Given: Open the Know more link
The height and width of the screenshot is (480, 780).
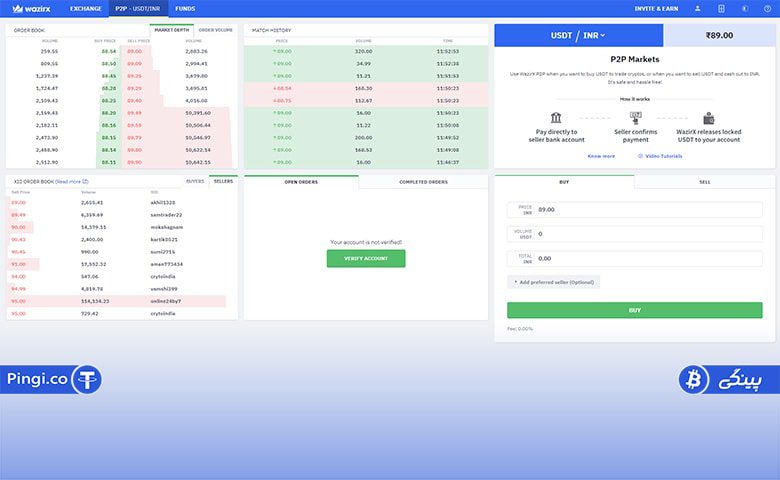Looking at the screenshot, I should coord(601,156).
